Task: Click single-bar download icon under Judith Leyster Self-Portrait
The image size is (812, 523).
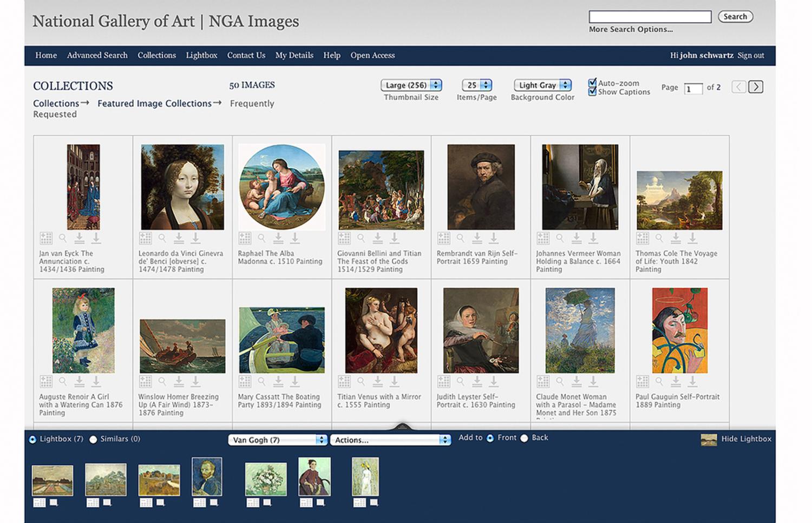Action: click(494, 382)
